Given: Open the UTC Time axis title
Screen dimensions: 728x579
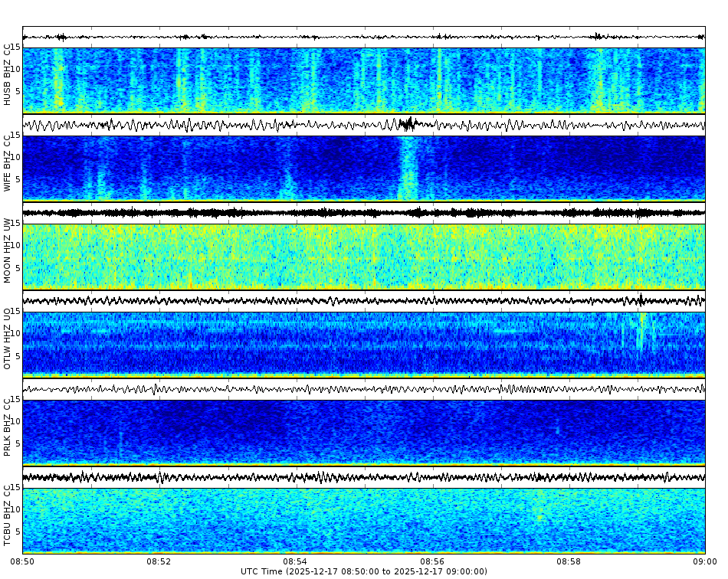Looking at the screenshot, I should pos(364,570).
